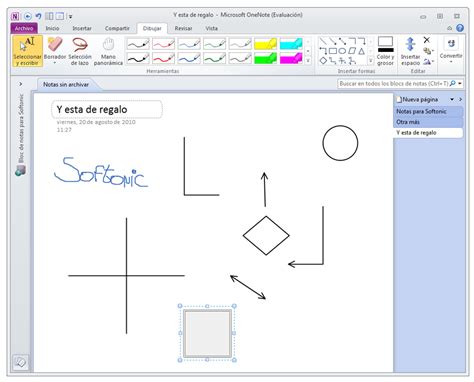Click the delete X icon in Editar

coord(427,40)
